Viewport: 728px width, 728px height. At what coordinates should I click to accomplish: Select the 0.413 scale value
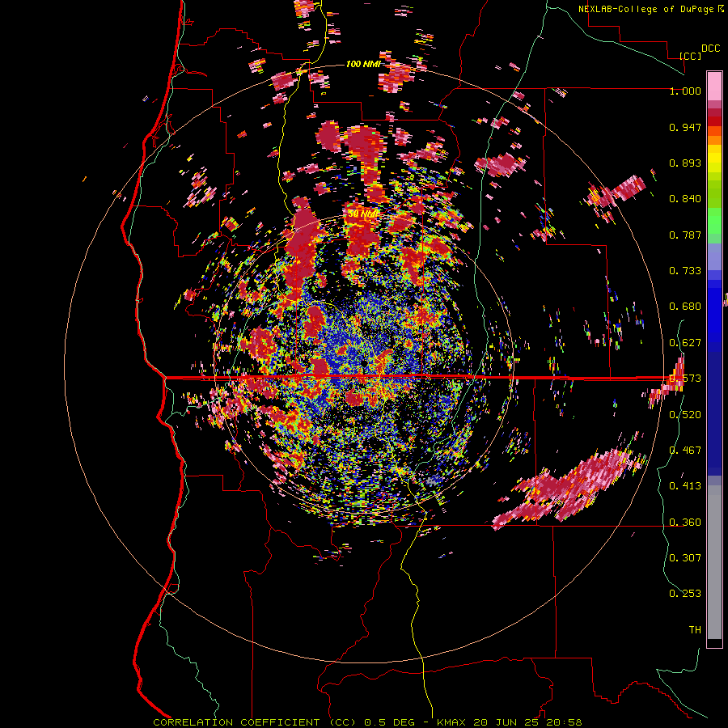(x=685, y=486)
